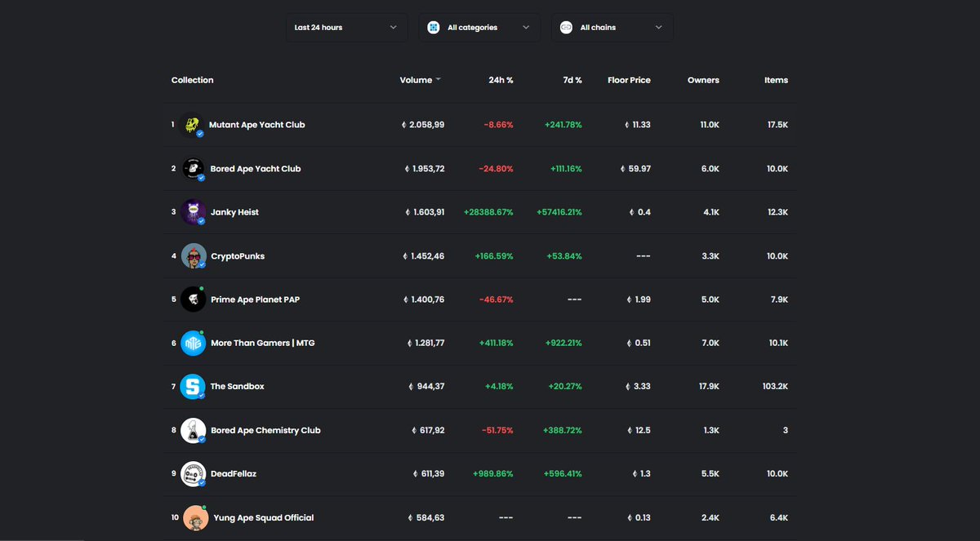Click the volume value 1.603,91

(x=430, y=212)
